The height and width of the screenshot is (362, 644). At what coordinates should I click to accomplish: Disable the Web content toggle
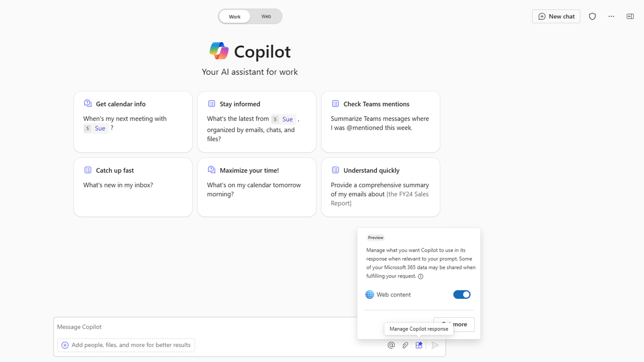[x=461, y=294]
